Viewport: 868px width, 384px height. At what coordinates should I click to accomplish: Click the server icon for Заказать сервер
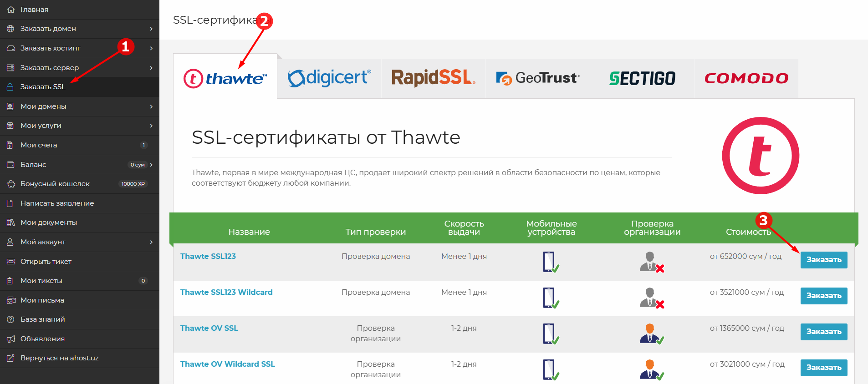click(10, 68)
